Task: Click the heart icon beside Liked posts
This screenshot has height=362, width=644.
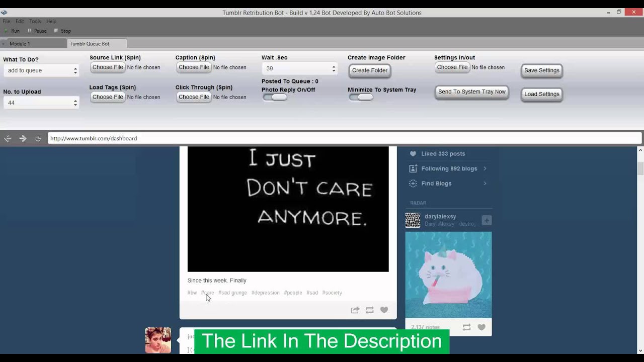Action: pyautogui.click(x=413, y=154)
